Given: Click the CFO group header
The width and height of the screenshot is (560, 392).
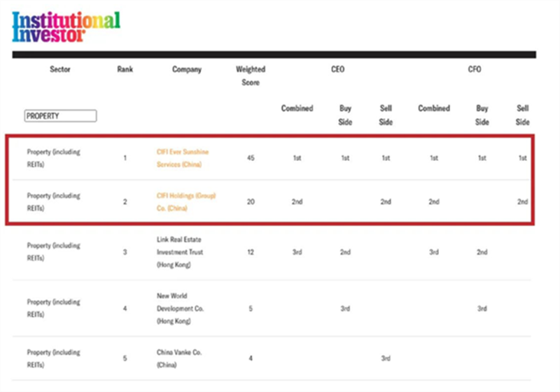Looking at the screenshot, I should coord(475,69).
